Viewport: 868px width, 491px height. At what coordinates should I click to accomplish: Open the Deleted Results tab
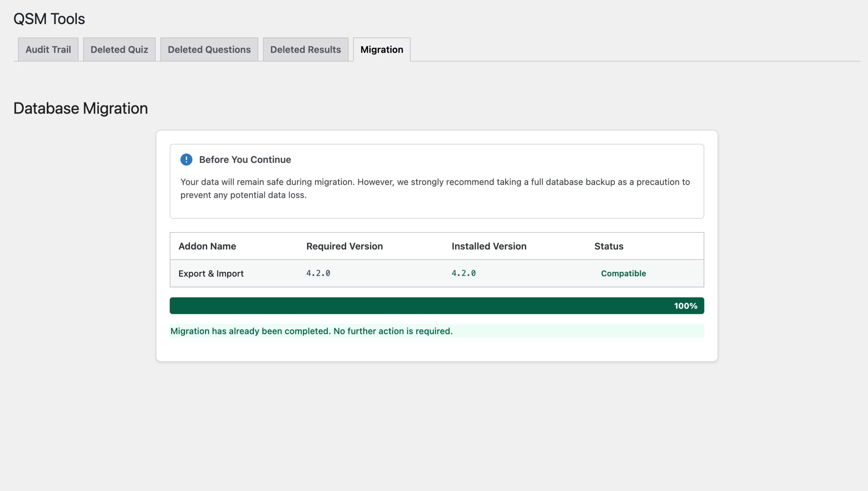click(305, 49)
